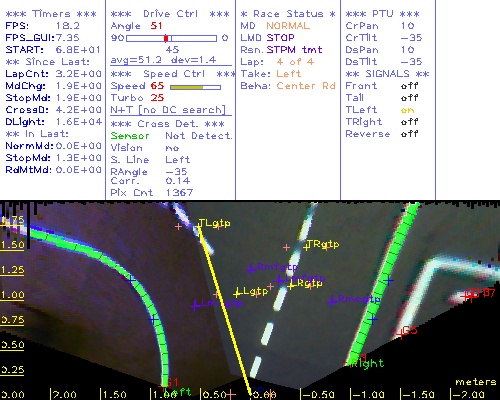Click the TRight signal 'off' status
The image size is (500, 400).
409,122
